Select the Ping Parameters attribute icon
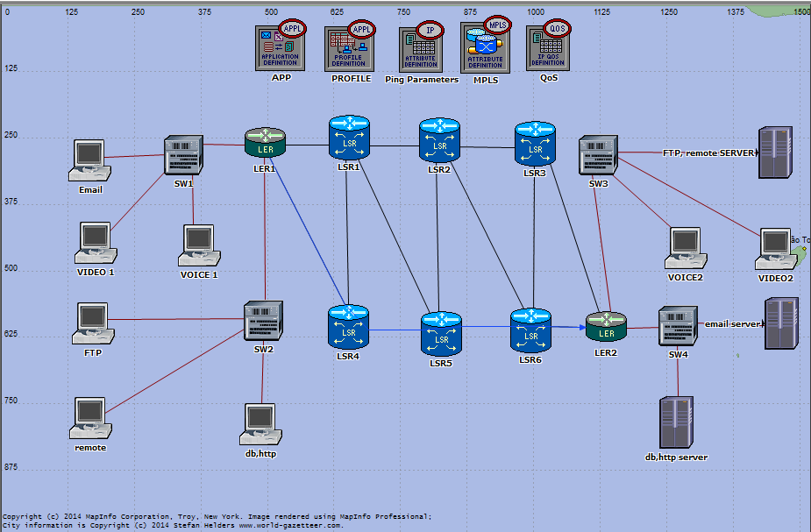The height and width of the screenshot is (532, 811). 420,48
